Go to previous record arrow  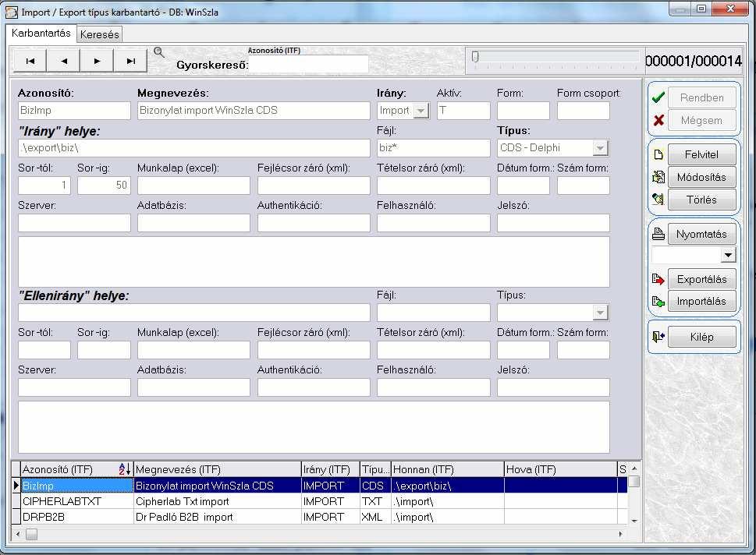[64, 61]
